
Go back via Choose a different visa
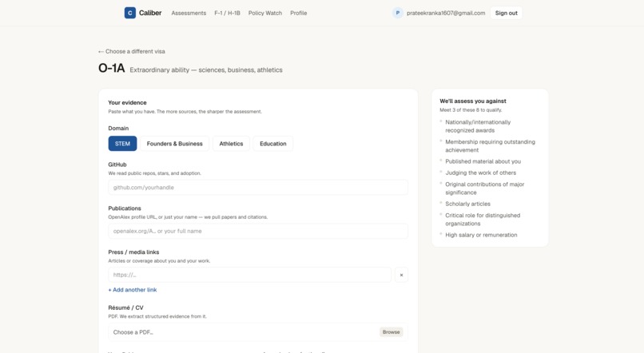coord(131,51)
